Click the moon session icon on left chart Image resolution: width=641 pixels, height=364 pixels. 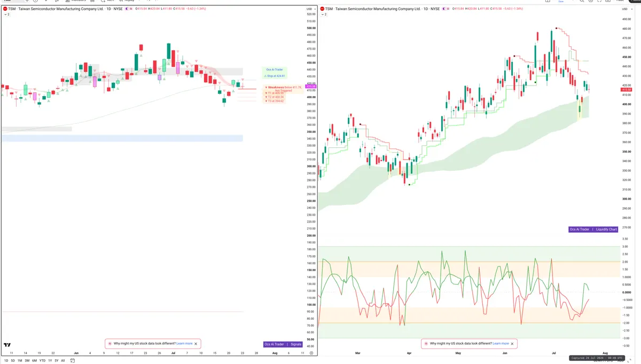pyautogui.click(x=127, y=9)
